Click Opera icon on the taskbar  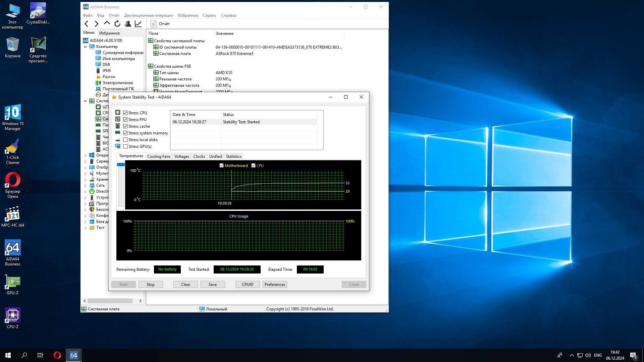[57, 355]
